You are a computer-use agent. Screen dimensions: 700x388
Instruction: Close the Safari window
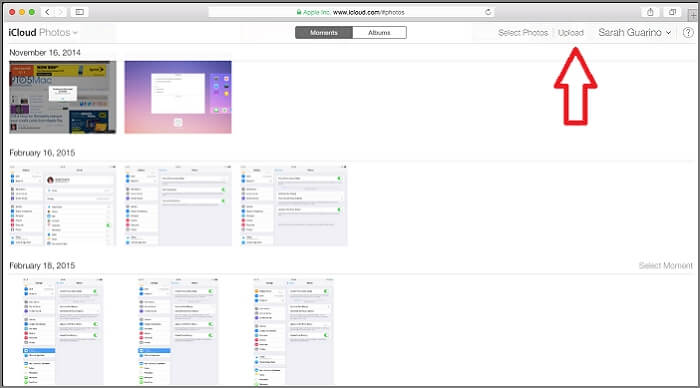coord(12,12)
